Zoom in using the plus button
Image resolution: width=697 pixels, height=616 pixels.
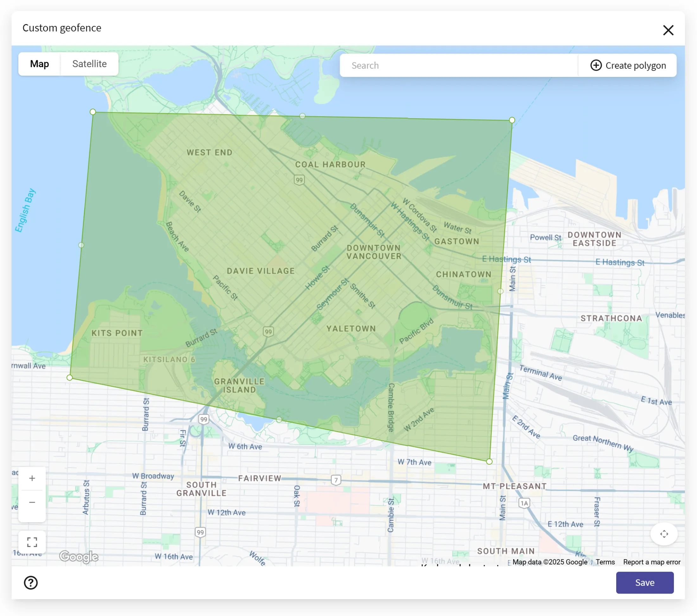coord(32,478)
